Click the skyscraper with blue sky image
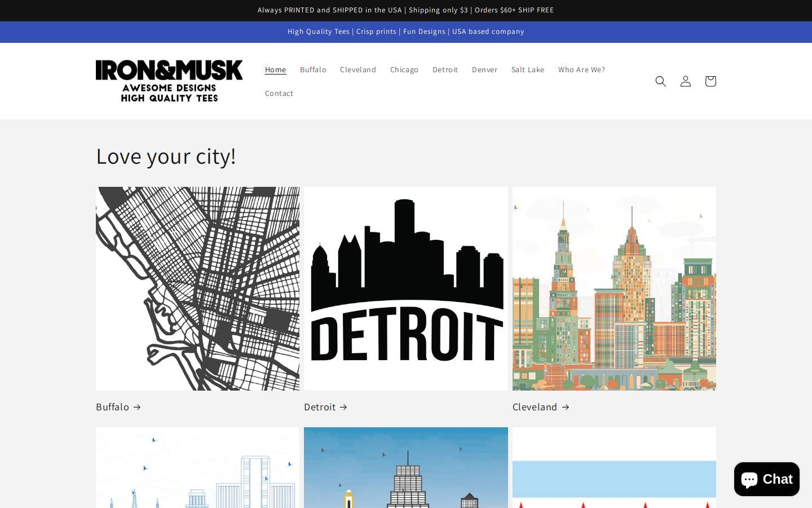The image size is (812, 508). point(406,467)
